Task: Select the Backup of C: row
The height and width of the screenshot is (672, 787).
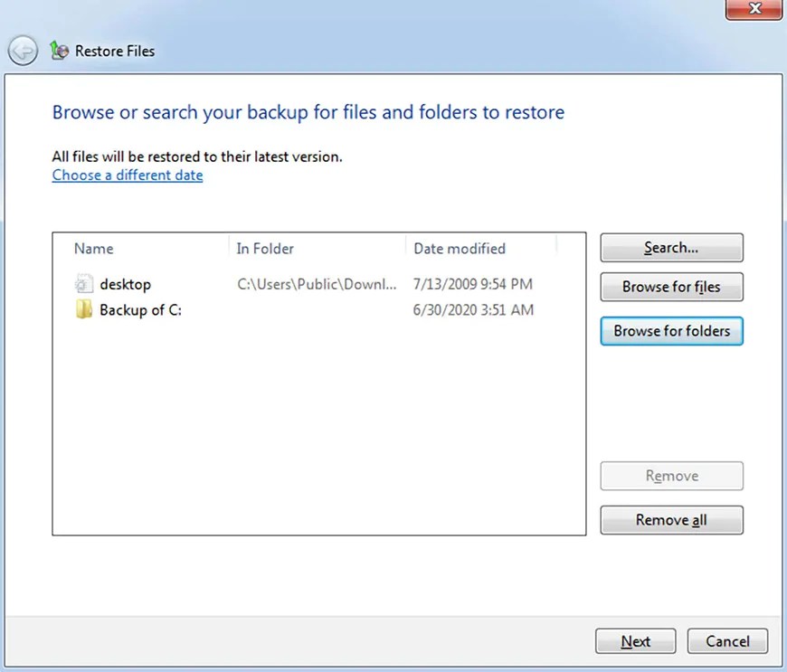Action: pos(141,309)
